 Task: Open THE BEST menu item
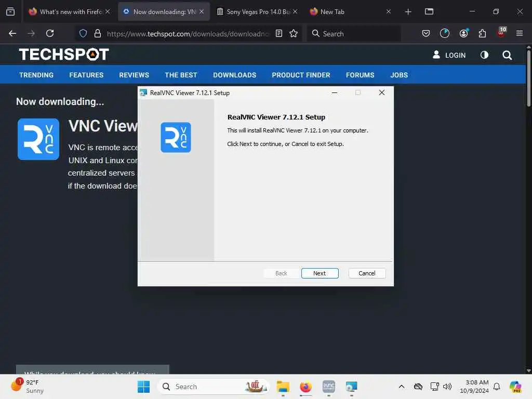181,75
